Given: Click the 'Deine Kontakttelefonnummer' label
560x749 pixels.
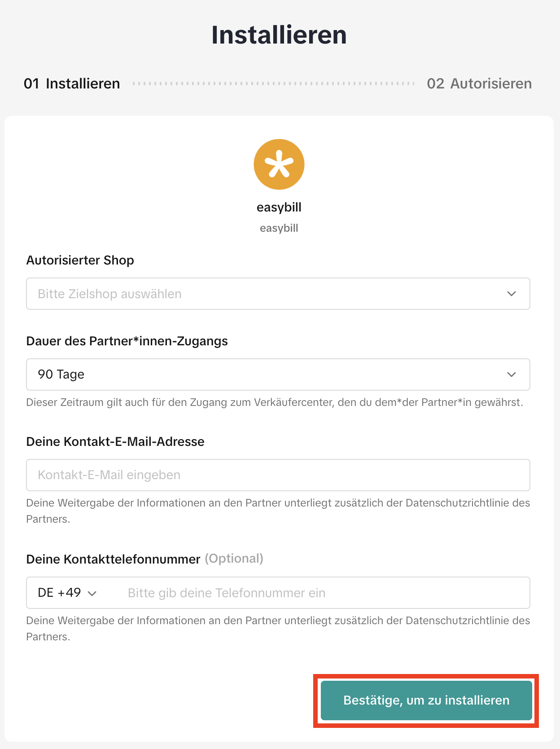Looking at the screenshot, I should click(x=113, y=560).
